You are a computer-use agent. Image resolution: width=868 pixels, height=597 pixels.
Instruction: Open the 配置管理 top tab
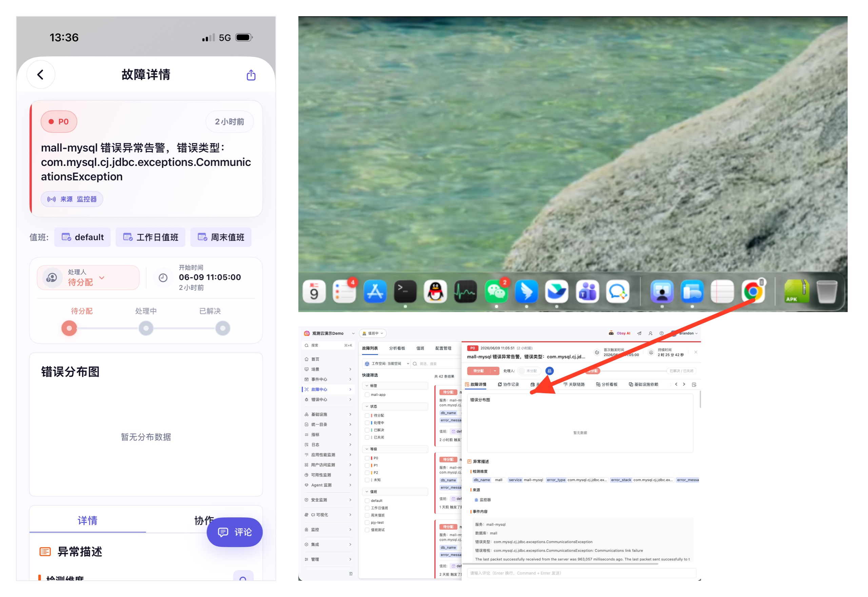coord(443,348)
